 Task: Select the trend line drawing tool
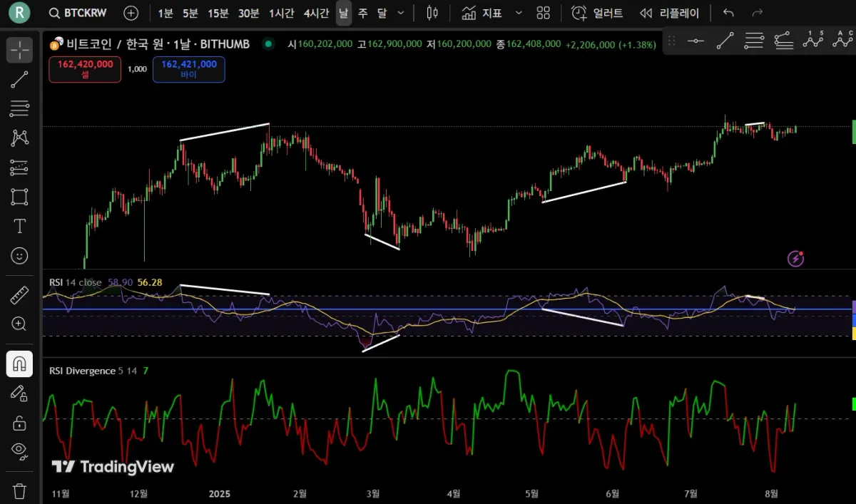[19, 79]
